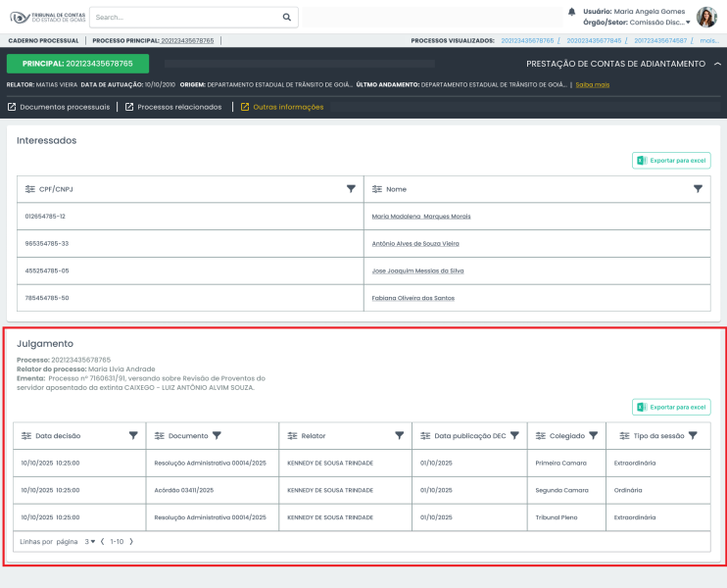Image resolution: width=727 pixels, height=588 pixels.
Task: Click the search magnifier icon
Action: (x=287, y=17)
